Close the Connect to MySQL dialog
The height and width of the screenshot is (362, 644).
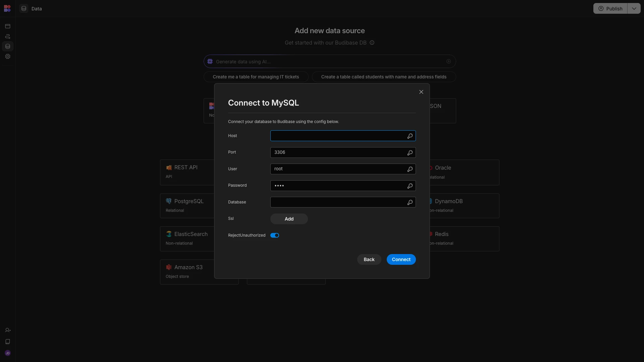421,92
